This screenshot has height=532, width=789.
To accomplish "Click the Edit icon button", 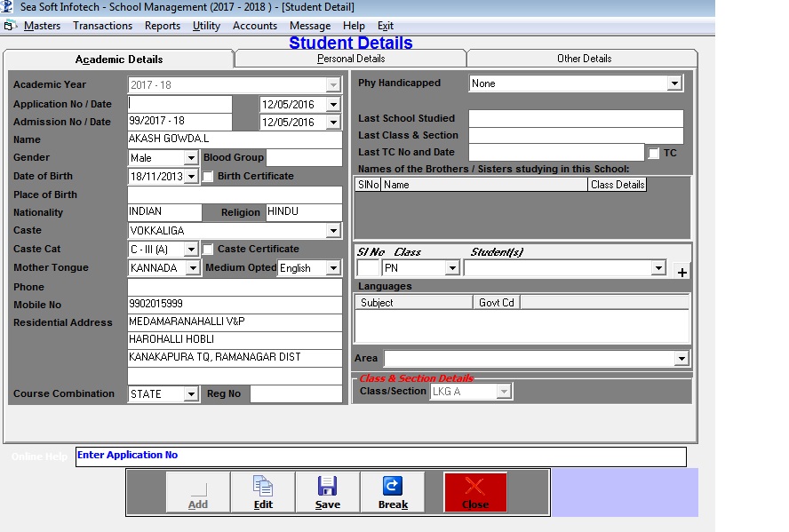I will (x=263, y=491).
